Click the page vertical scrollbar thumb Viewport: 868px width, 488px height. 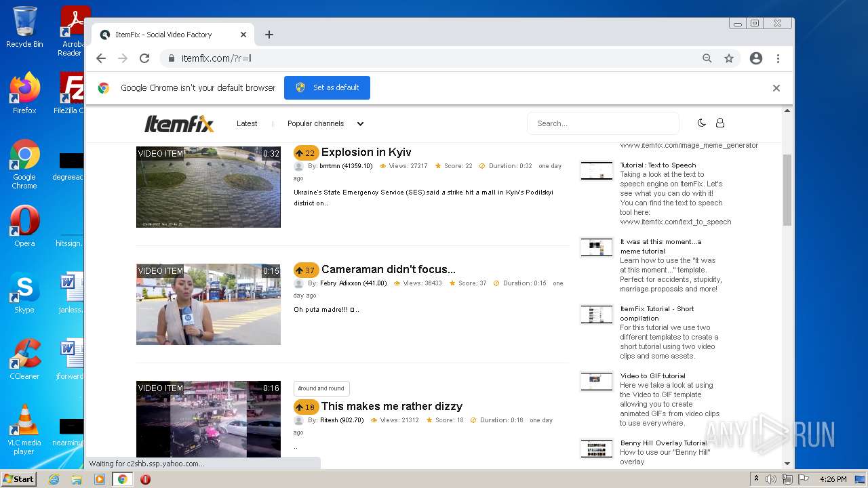787,190
